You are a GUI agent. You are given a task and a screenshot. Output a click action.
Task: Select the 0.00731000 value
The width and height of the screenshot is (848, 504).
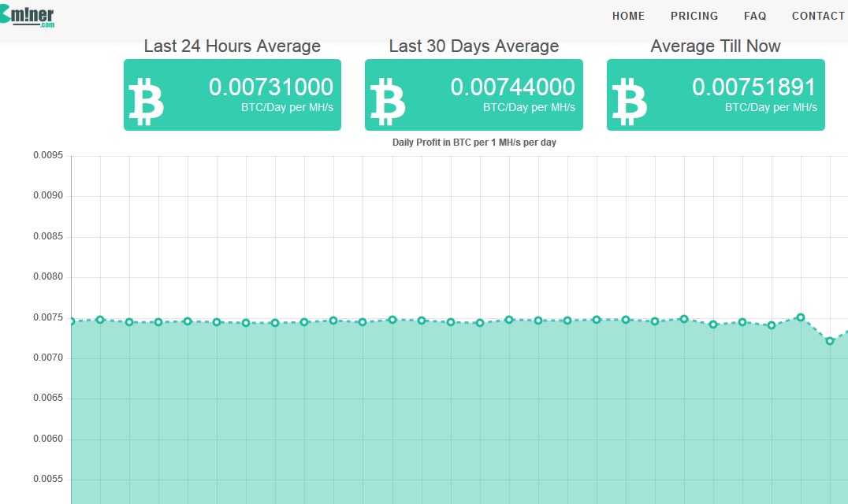271,87
